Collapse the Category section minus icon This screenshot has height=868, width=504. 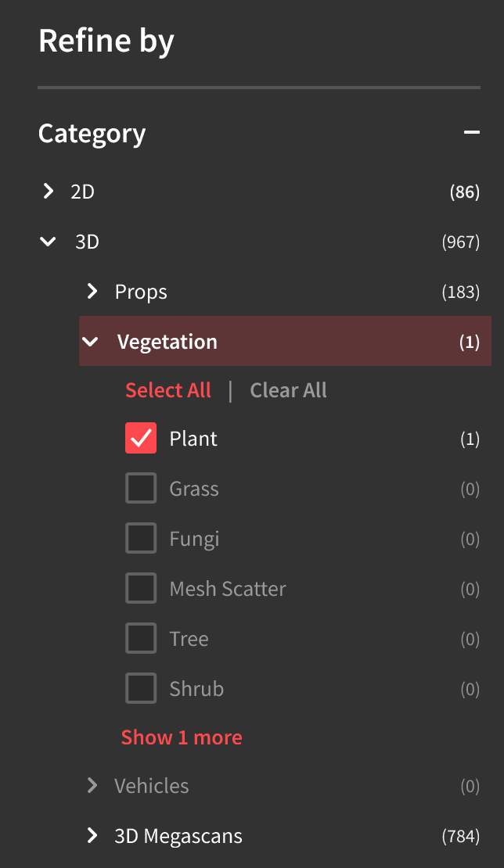pos(471,133)
